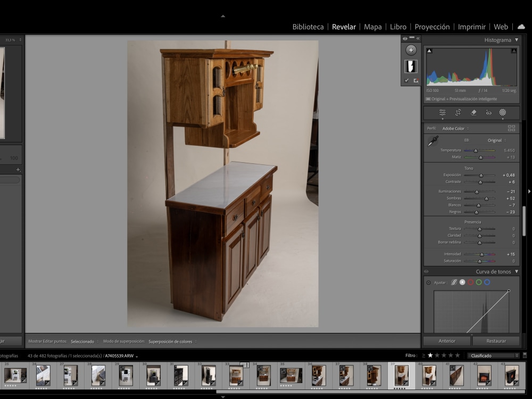The image size is (532, 399).
Task: Hide top panel with arrow
Action: (223, 16)
